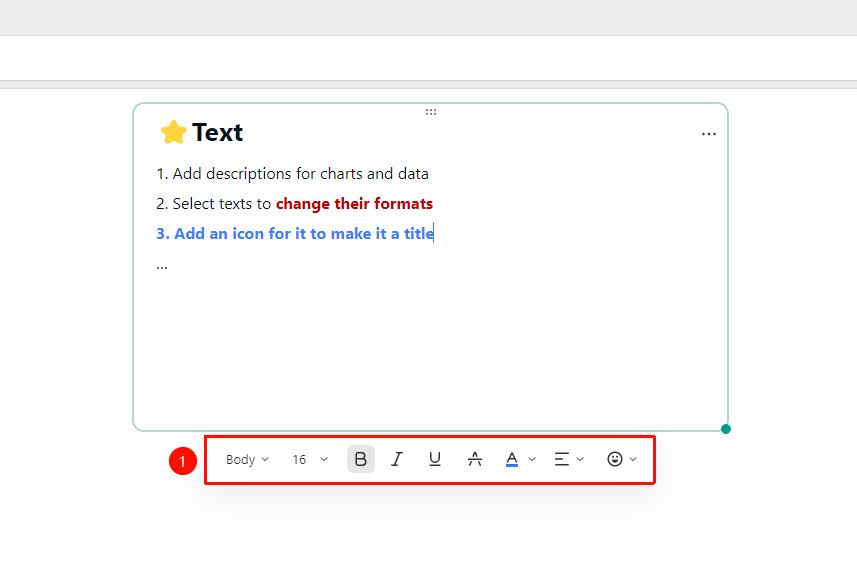Click the green resize handle at card corner

point(726,429)
